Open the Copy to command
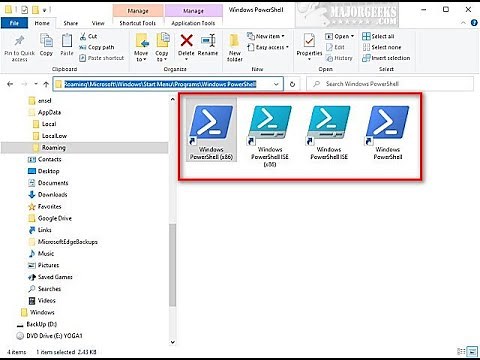The height and width of the screenshot is (360, 480). pyautogui.click(x=162, y=47)
